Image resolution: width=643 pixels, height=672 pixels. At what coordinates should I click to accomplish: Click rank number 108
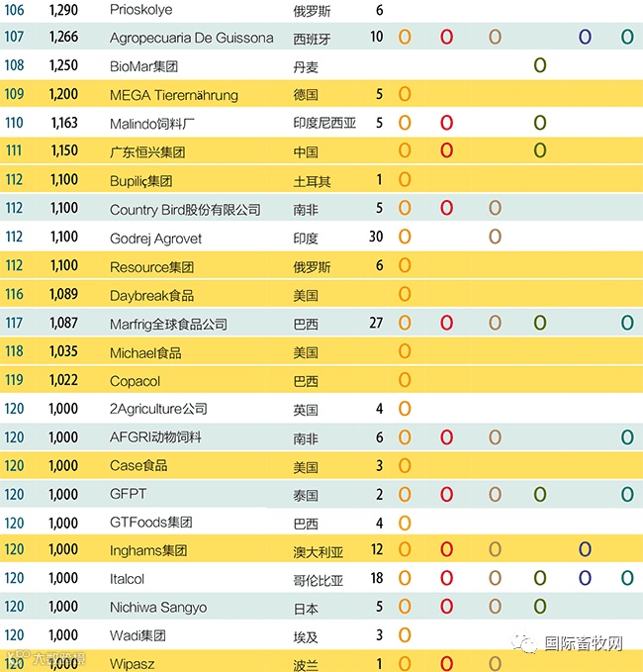click(14, 65)
